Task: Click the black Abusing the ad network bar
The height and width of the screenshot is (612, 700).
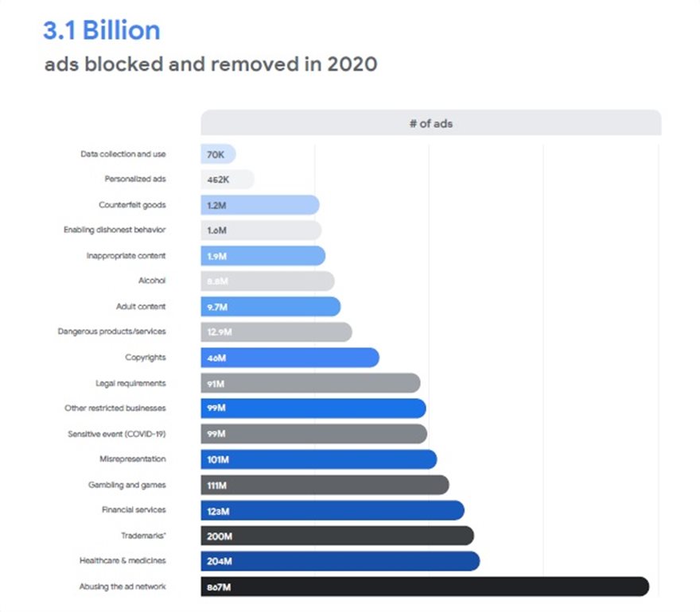Action: pos(424,587)
